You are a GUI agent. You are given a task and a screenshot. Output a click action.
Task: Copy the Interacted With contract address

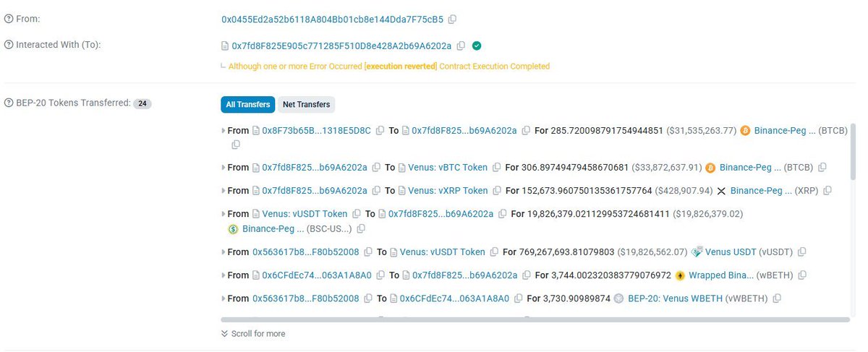tap(461, 46)
